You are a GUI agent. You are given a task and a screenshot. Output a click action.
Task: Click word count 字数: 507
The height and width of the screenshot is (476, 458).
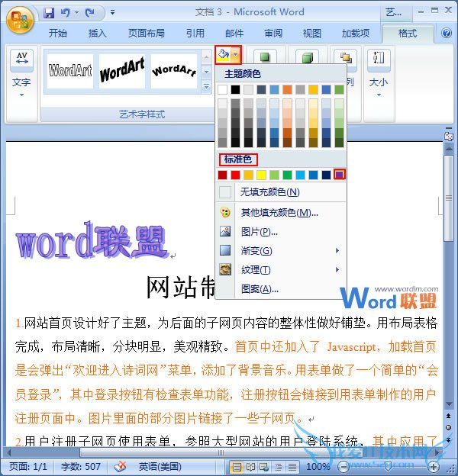pos(81,467)
